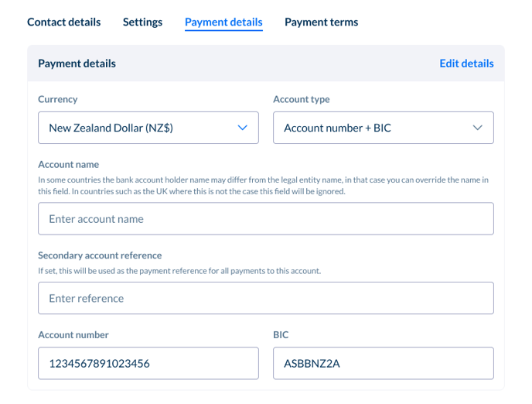Screen dimensions: 532x404
Task: Click the Account name label
Action: pos(69,165)
